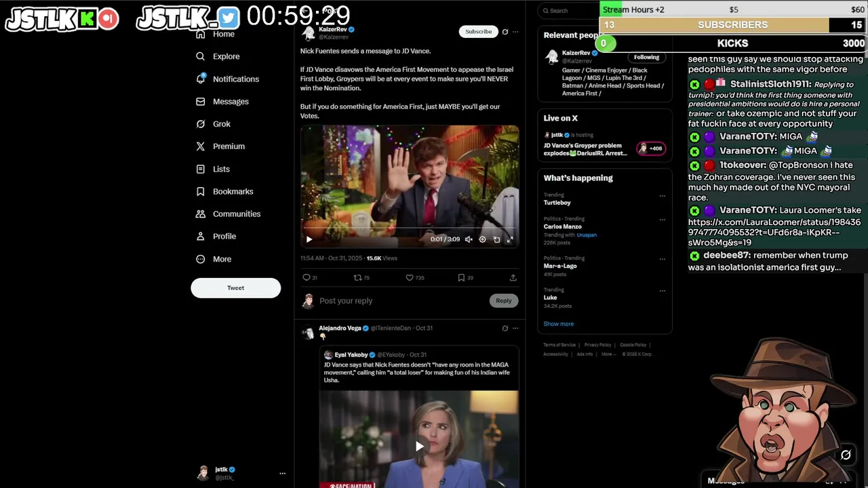Open JD Vance's Groyper problem live stream
Screen dimensions: 868x488
point(585,150)
